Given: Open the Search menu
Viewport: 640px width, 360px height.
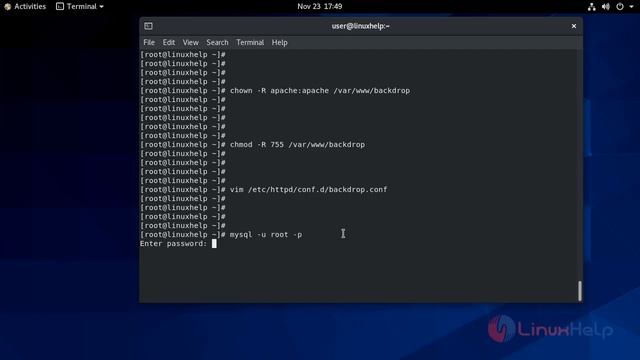Looking at the screenshot, I should 217,42.
